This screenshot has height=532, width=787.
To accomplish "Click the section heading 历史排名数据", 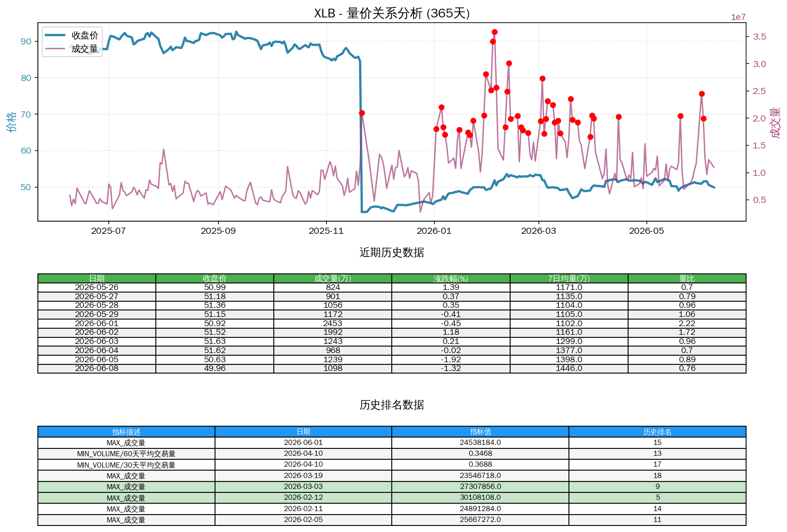I will [392, 405].
